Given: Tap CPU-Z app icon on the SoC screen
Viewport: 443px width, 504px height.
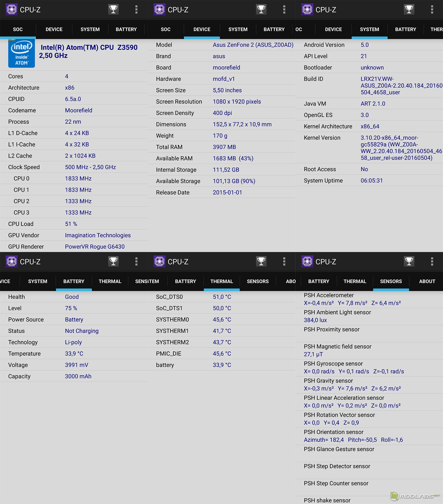Looking at the screenshot, I should click(x=12, y=9).
